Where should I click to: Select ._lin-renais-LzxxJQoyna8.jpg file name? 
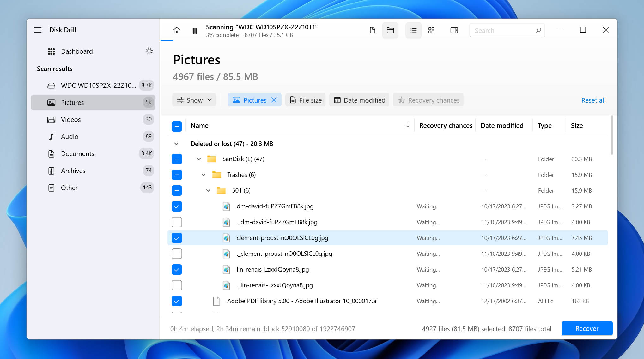point(275,285)
